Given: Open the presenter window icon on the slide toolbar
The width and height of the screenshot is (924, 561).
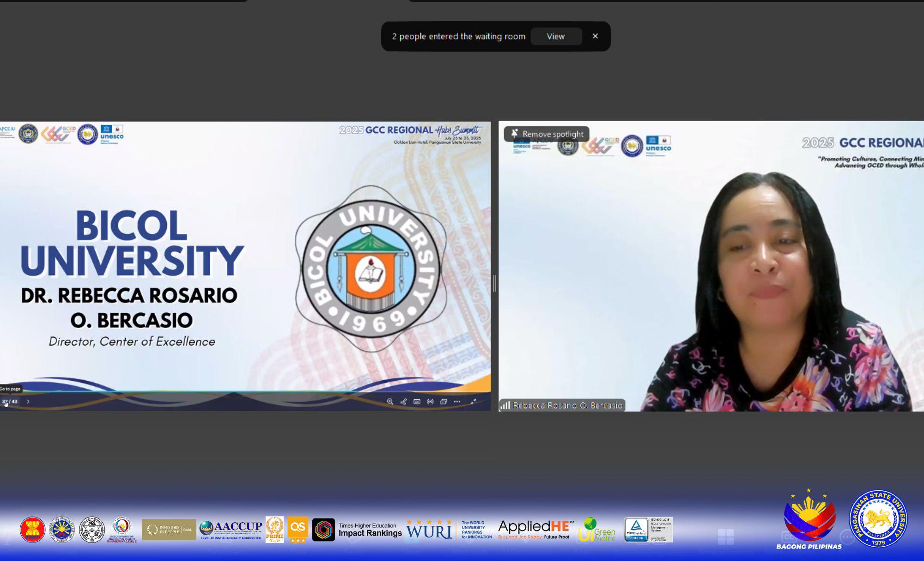Looking at the screenshot, I should tap(444, 402).
